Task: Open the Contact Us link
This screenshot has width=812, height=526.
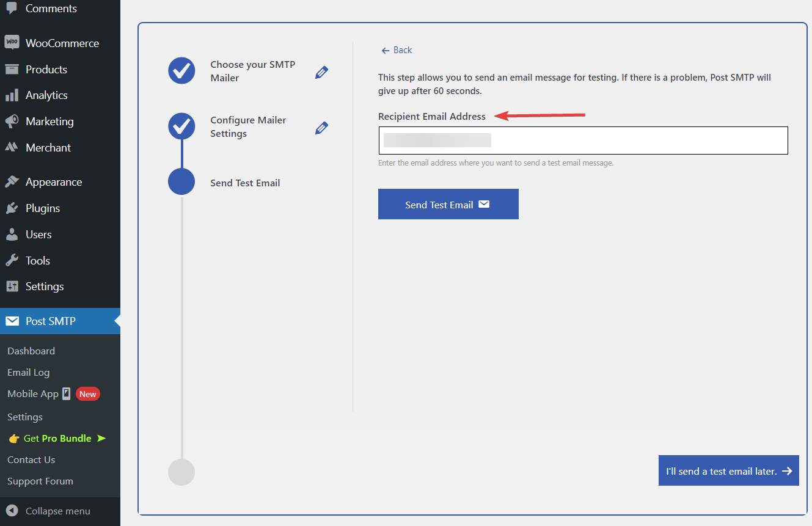Action: click(31, 460)
